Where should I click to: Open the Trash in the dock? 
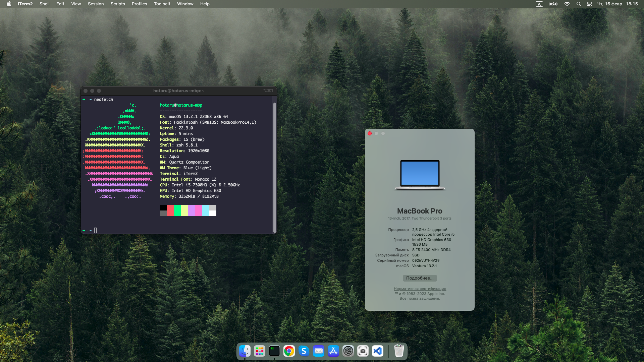tap(398, 351)
